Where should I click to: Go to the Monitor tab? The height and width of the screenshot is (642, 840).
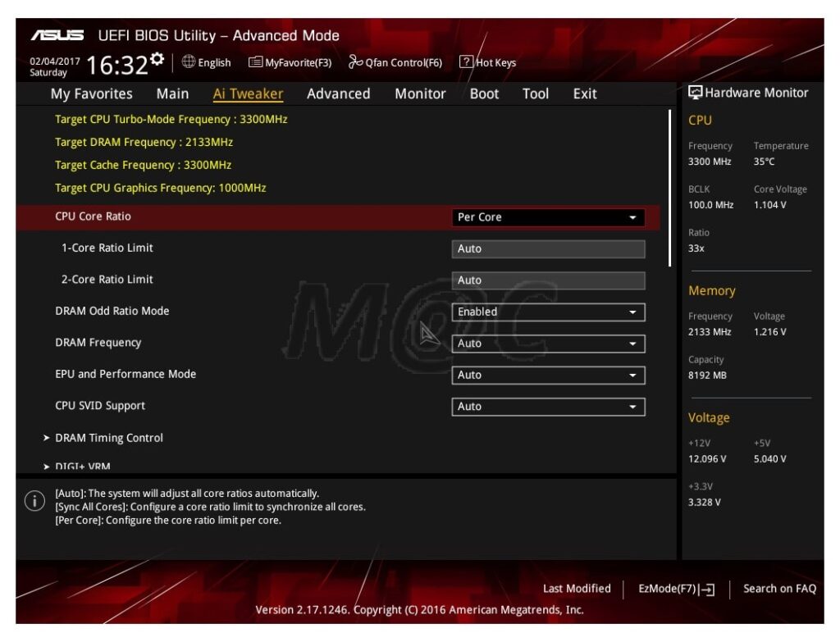click(420, 93)
